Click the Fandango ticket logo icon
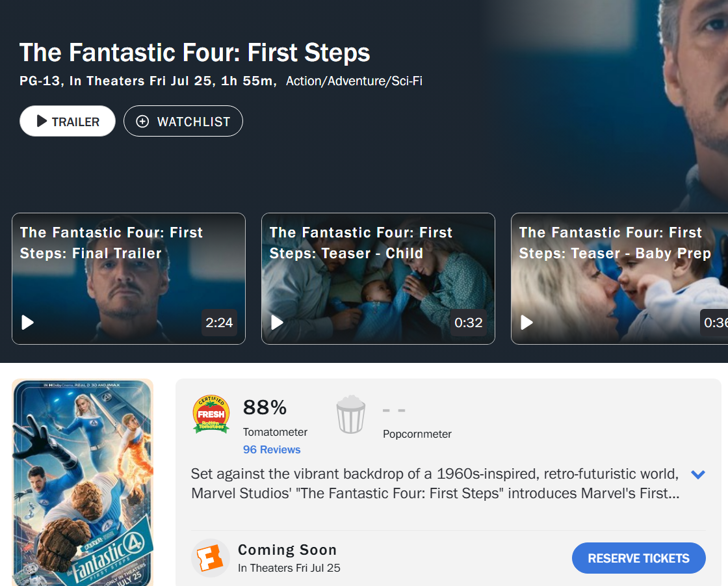This screenshot has height=586, width=728. coord(211,558)
